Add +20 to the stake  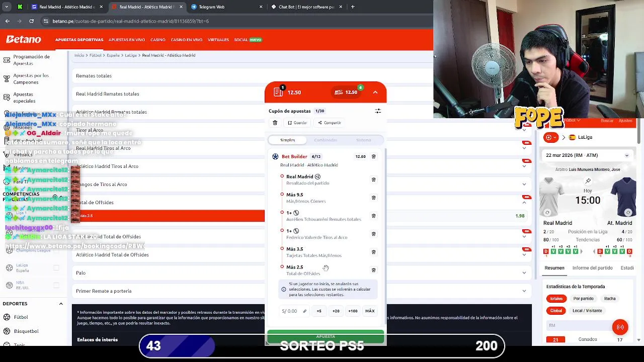click(x=336, y=311)
